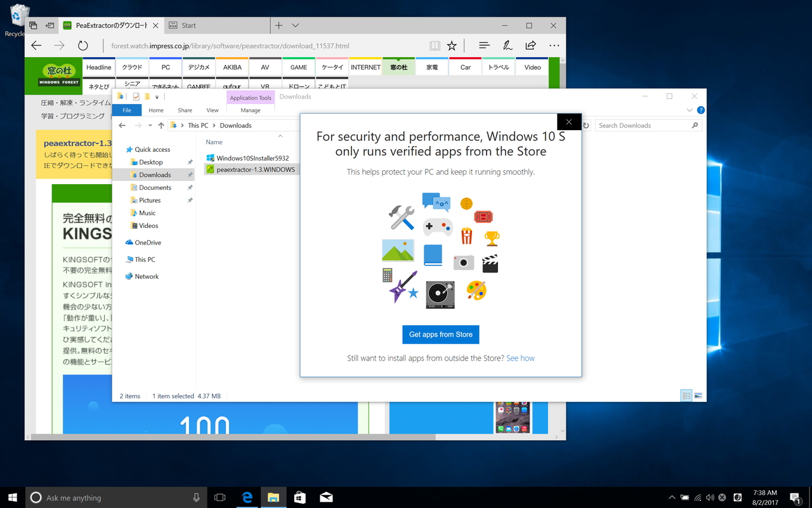This screenshot has width=812, height=508.
Task: Click the Edge share icon
Action: 530,46
